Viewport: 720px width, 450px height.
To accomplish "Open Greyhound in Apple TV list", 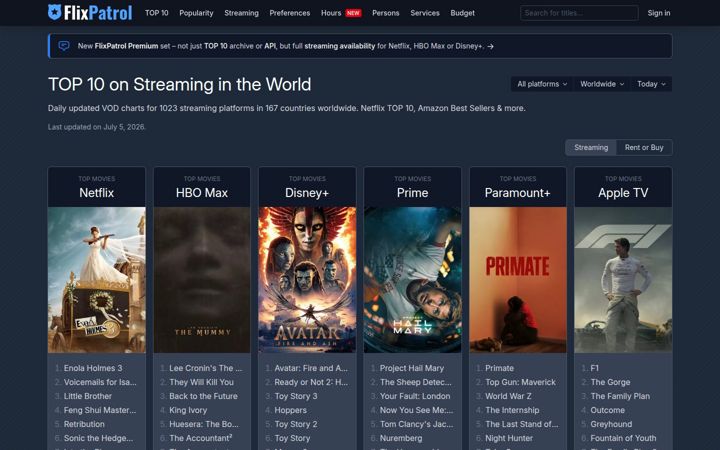I will [611, 424].
